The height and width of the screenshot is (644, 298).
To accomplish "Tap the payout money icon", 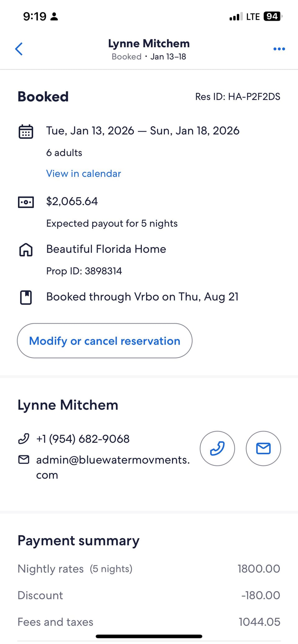I will [x=26, y=202].
